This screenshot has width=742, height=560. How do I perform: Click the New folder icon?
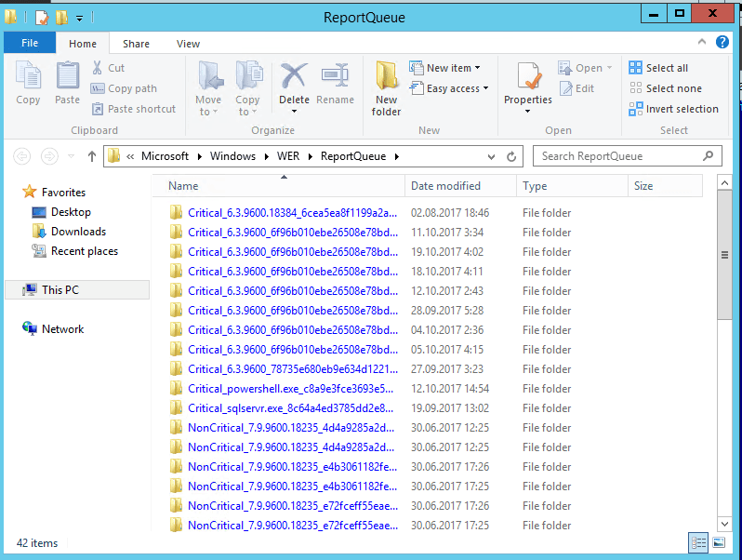pos(386,75)
